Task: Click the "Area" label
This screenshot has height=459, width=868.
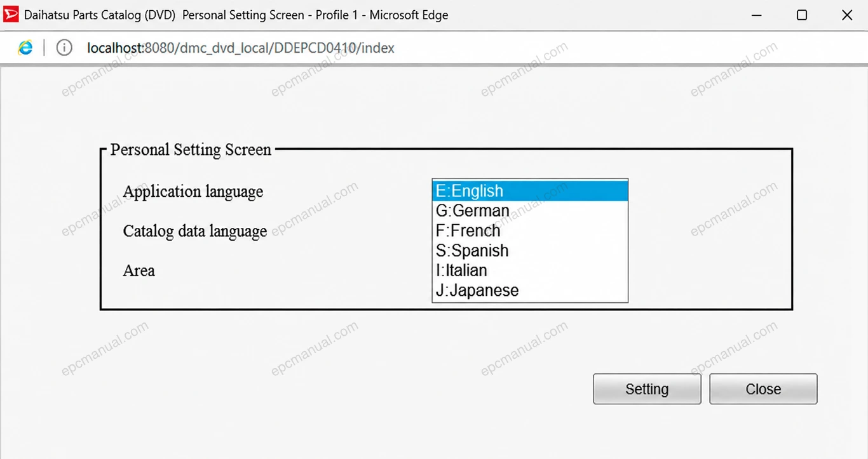Action: point(139,270)
